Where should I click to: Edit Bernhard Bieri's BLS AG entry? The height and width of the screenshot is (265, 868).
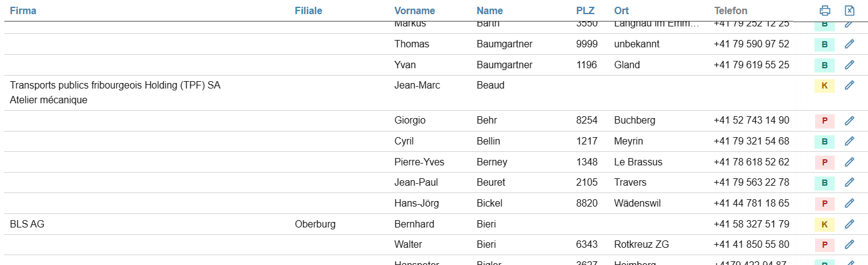850,224
